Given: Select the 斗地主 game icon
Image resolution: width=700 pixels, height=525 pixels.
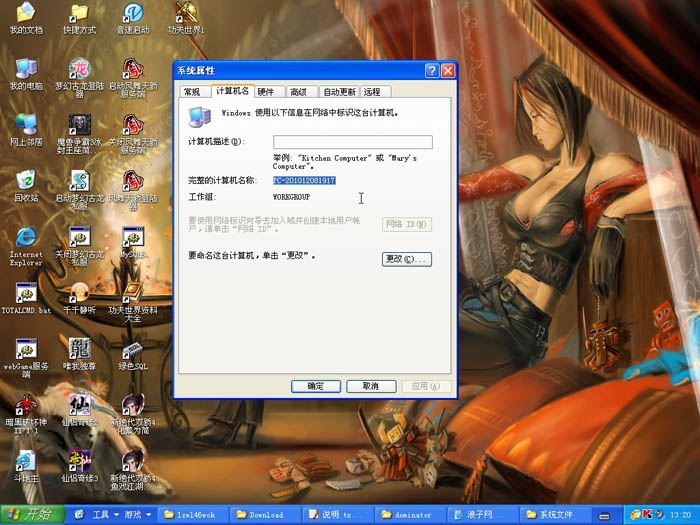Looking at the screenshot, I should coord(26,462).
